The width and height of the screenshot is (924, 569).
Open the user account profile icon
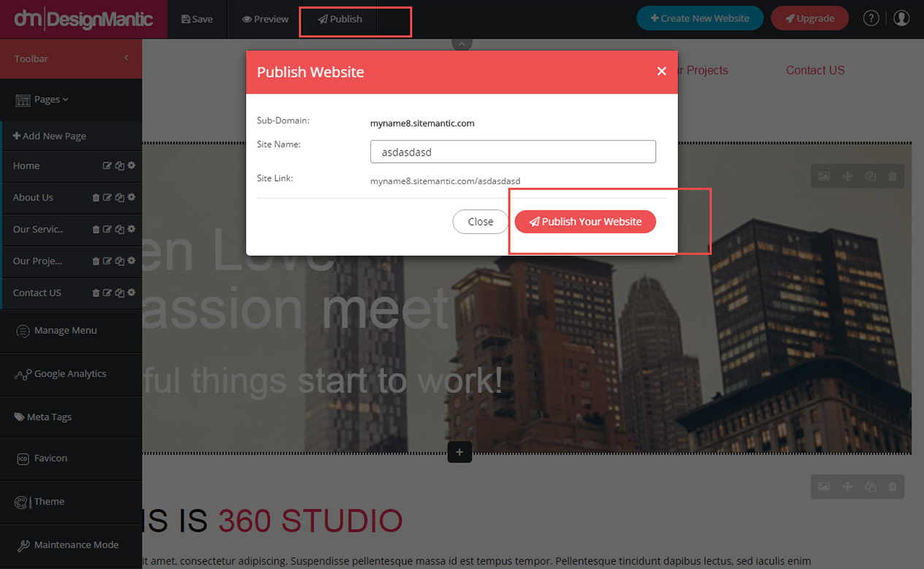coord(901,18)
